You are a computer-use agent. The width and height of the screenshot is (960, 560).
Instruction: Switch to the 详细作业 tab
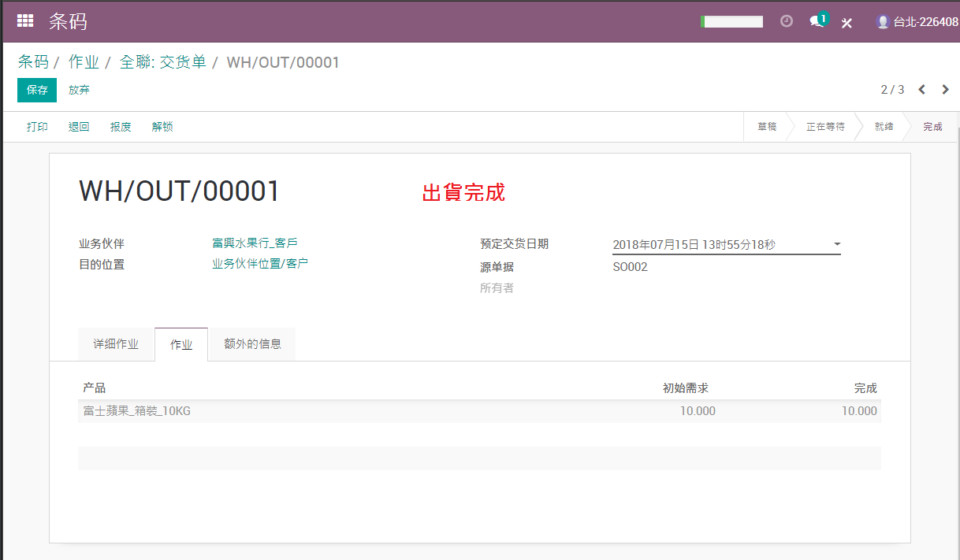(x=116, y=344)
